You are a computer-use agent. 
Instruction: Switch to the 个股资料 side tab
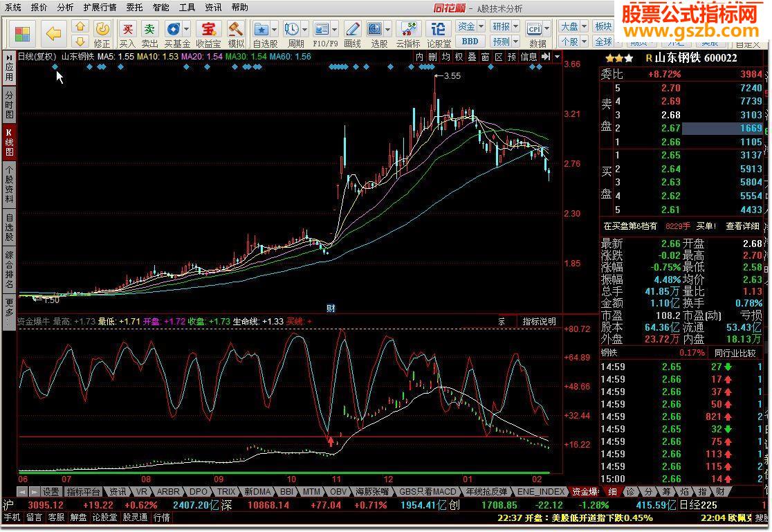click(9, 185)
